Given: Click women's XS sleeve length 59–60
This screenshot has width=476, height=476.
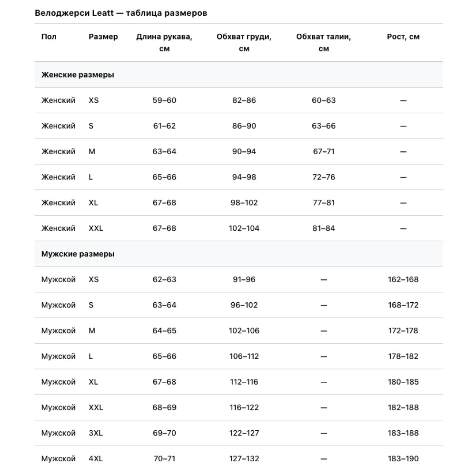Looking at the screenshot, I should tap(164, 100).
